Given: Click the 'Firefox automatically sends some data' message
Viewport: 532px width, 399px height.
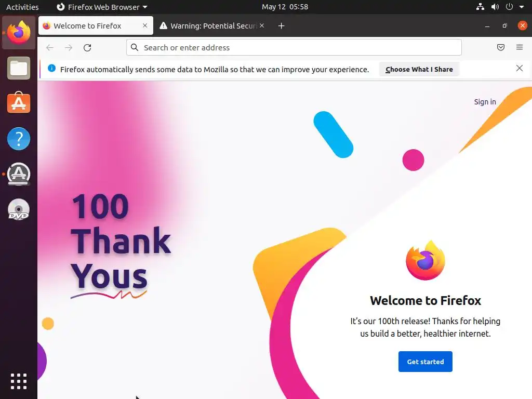Looking at the screenshot, I should (215, 70).
